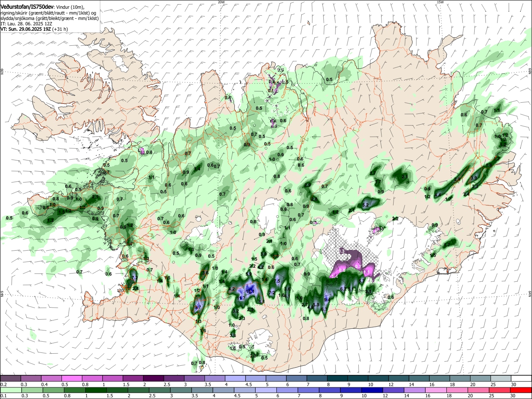This screenshot has height=399, width=532.
Task: Pick the 0.5–0.8 green swatch in lower legend
Action: (x=53, y=390)
